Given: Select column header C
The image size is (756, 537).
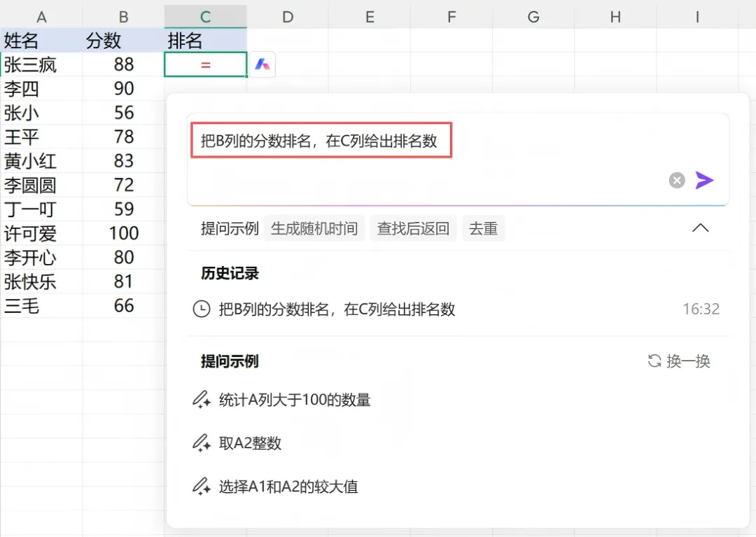Looking at the screenshot, I should [205, 17].
